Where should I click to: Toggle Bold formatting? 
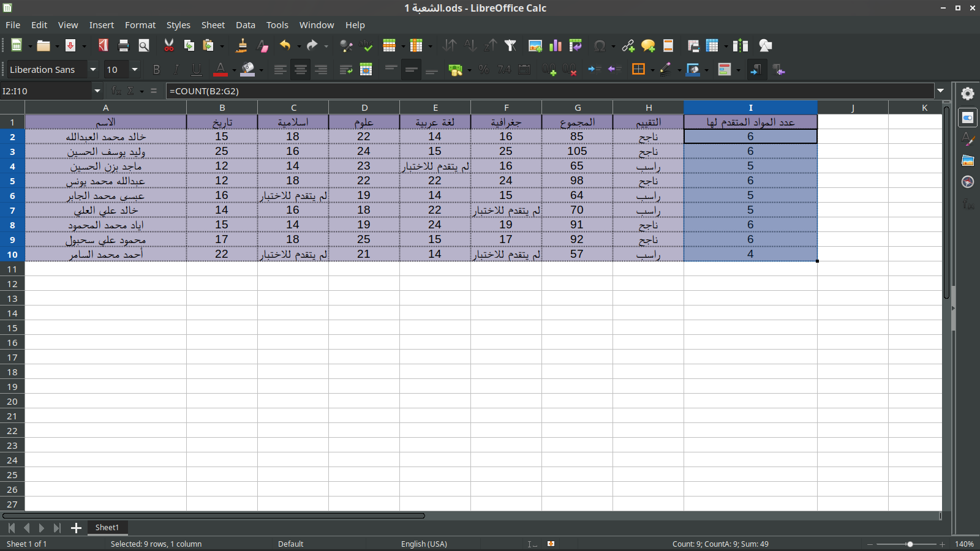pyautogui.click(x=156, y=70)
